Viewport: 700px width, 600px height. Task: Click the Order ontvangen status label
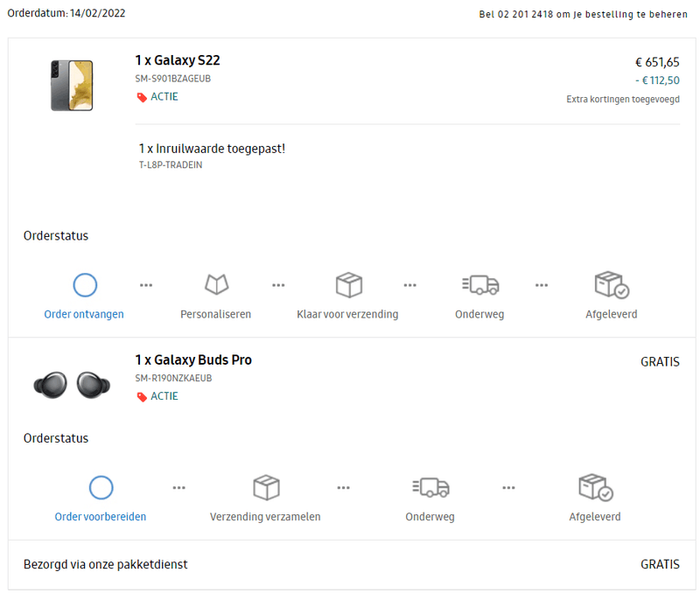(84, 314)
